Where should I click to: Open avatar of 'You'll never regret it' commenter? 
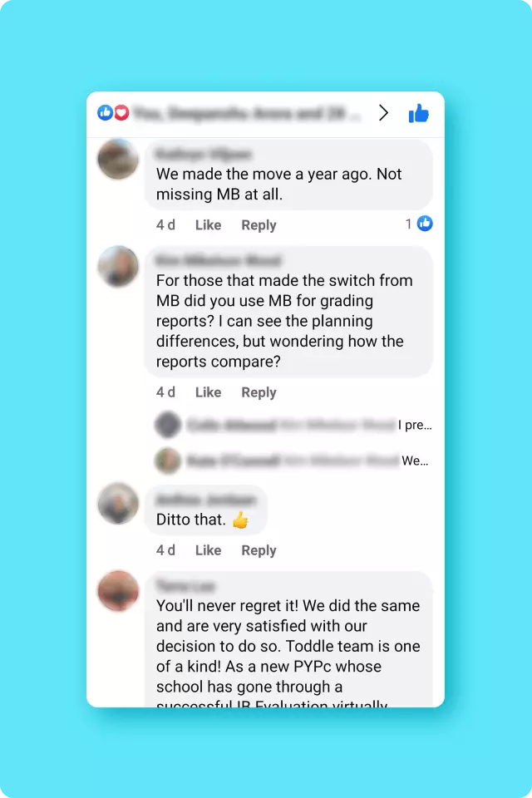[118, 591]
